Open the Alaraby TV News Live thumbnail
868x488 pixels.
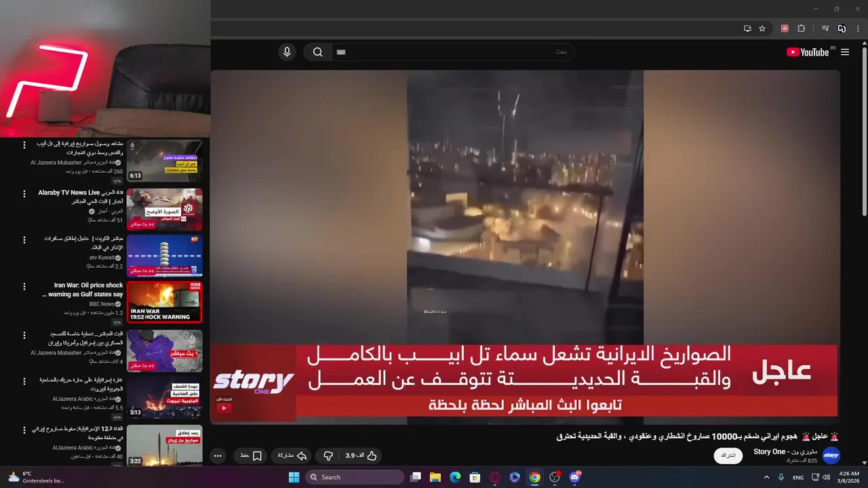click(x=165, y=209)
